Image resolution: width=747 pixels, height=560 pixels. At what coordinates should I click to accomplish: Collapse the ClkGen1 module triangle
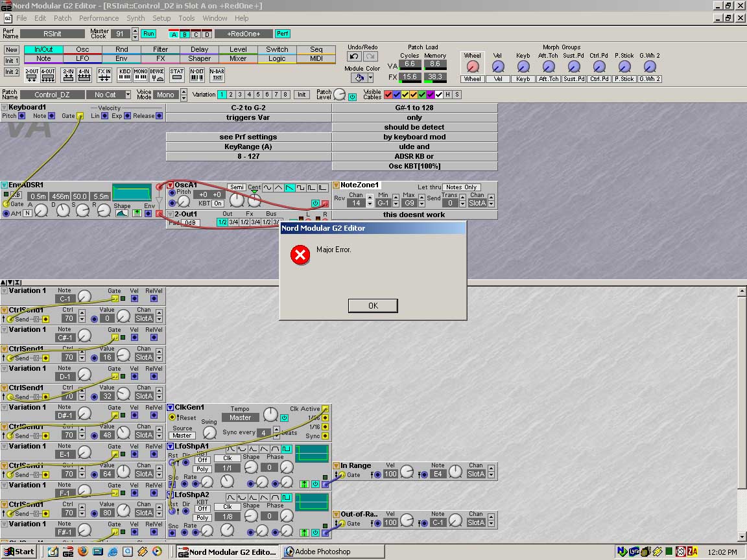tap(170, 408)
